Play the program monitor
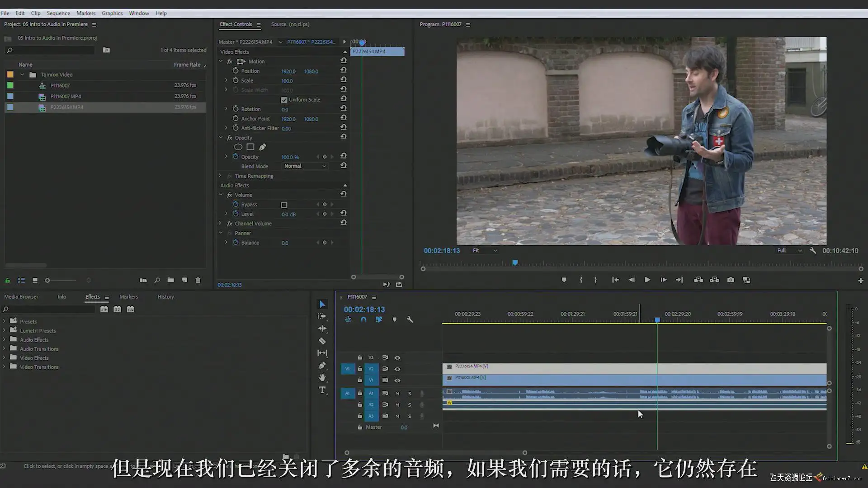This screenshot has width=868, height=488. pyautogui.click(x=647, y=280)
